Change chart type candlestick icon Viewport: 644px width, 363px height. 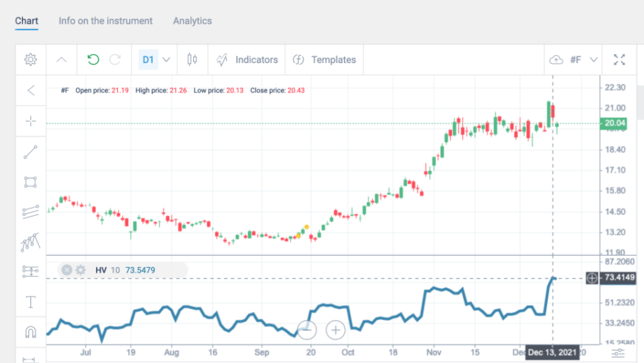click(192, 60)
